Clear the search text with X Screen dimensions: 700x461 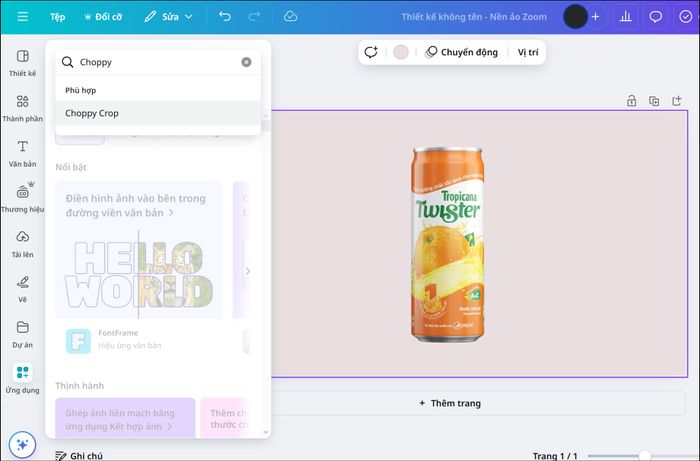coord(246,62)
